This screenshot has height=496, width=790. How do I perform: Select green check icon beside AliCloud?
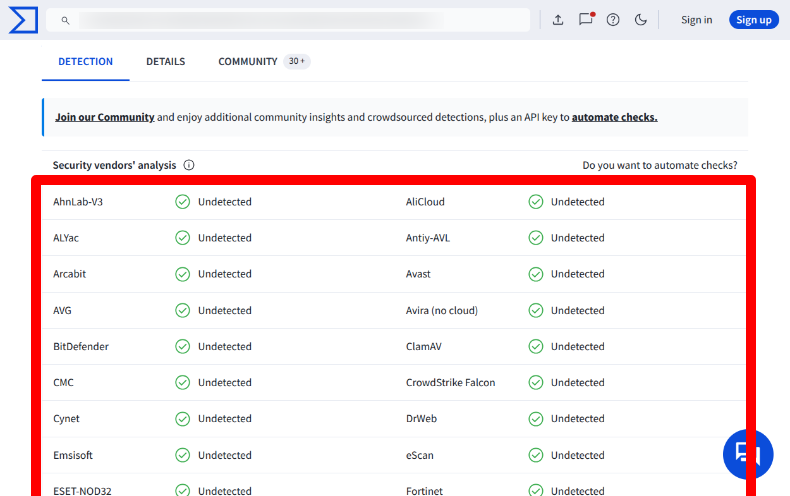[536, 202]
